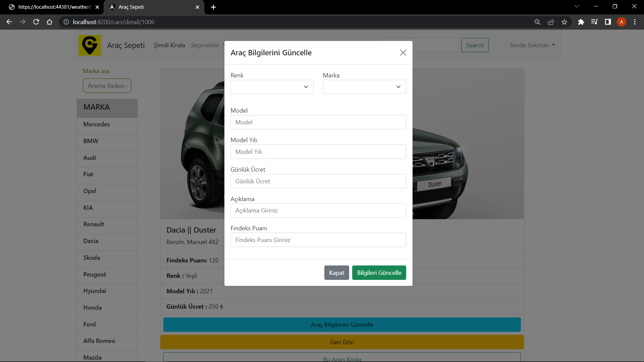The image size is (644, 362).
Task: Click the Findeks Puanı Giriniz field
Action: 318,240
